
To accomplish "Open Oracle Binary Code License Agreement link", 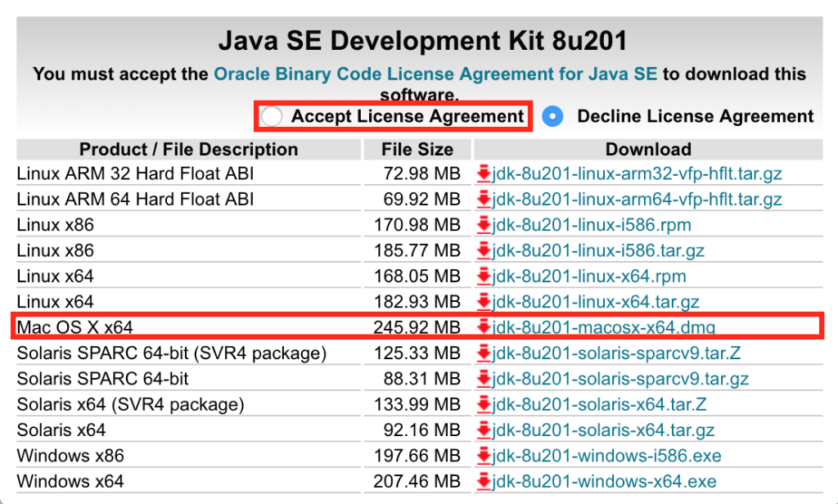I will coord(435,74).
